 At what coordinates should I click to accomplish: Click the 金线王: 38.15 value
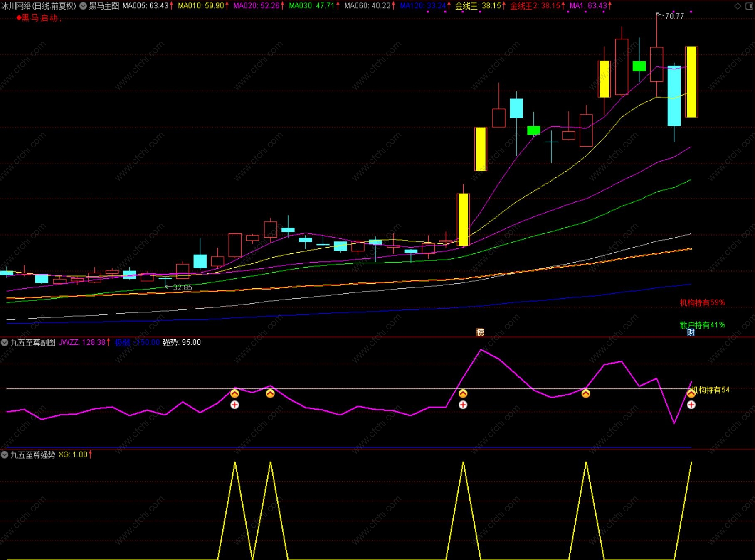pyautogui.click(x=478, y=6)
